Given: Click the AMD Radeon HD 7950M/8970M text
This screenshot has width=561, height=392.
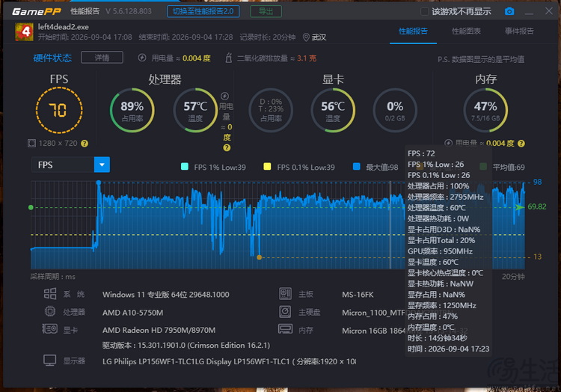Looking at the screenshot, I should tap(159, 330).
